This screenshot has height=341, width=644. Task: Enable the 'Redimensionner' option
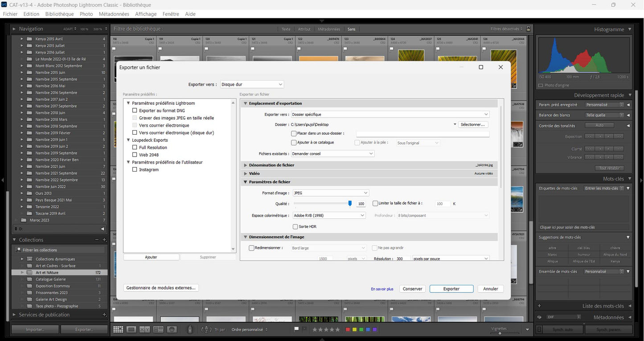252,247
